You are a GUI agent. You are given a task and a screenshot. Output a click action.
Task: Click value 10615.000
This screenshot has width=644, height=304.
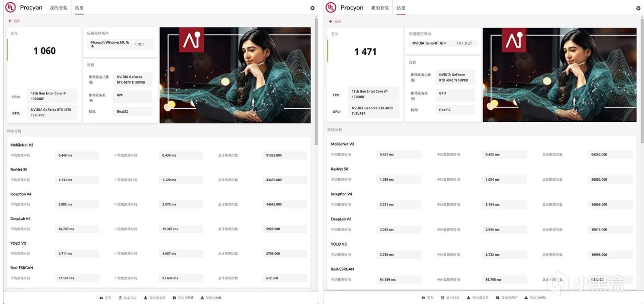[x=610, y=230]
